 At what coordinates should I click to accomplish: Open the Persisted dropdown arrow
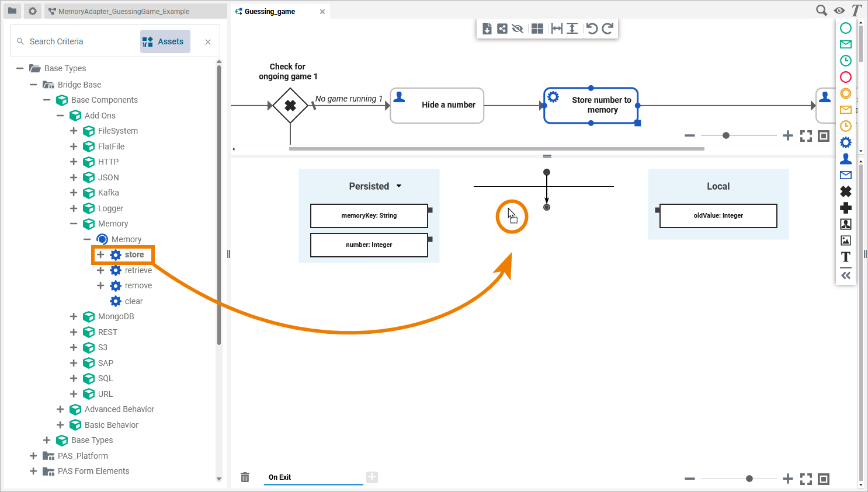399,186
